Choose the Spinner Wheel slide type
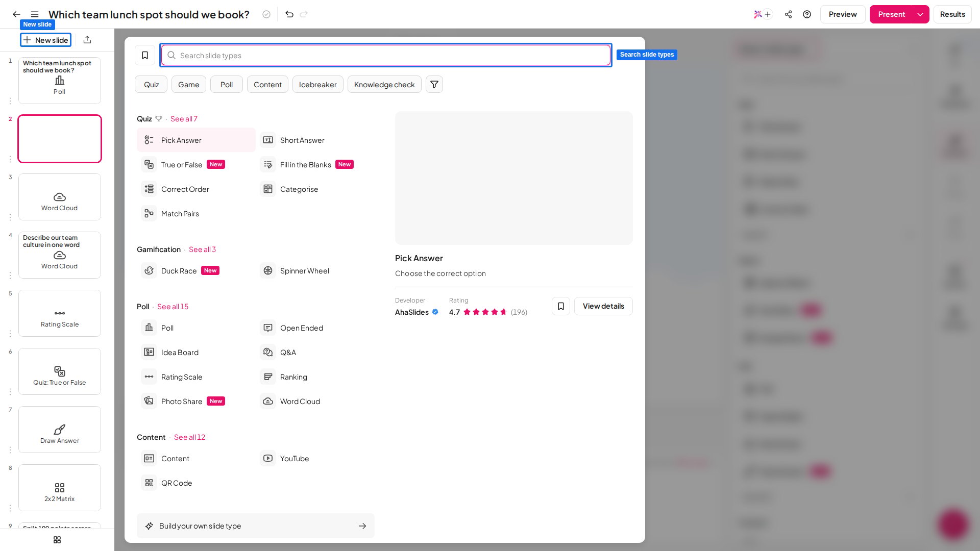This screenshot has height=551, width=980. click(315, 271)
